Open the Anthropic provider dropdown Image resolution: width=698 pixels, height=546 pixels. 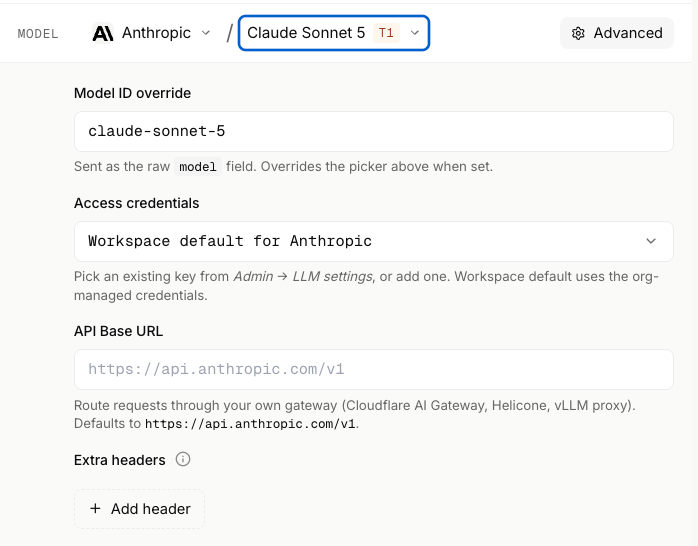151,33
